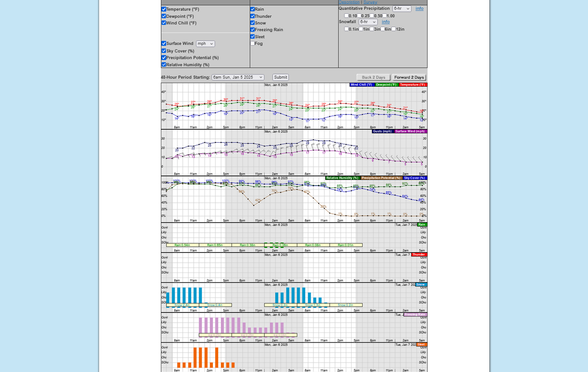Uncheck Precipitation Potential (%)
Image resolution: width=588 pixels, height=372 pixels.
point(164,57)
